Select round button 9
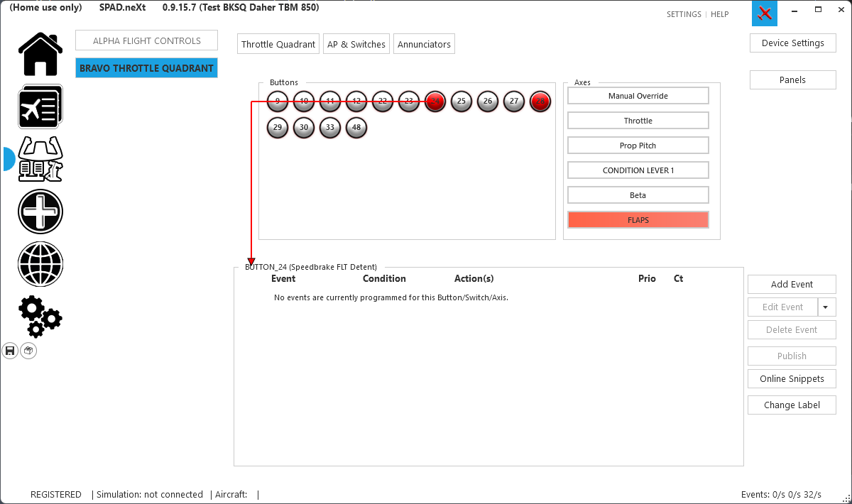The height and width of the screenshot is (504, 852). tap(278, 102)
